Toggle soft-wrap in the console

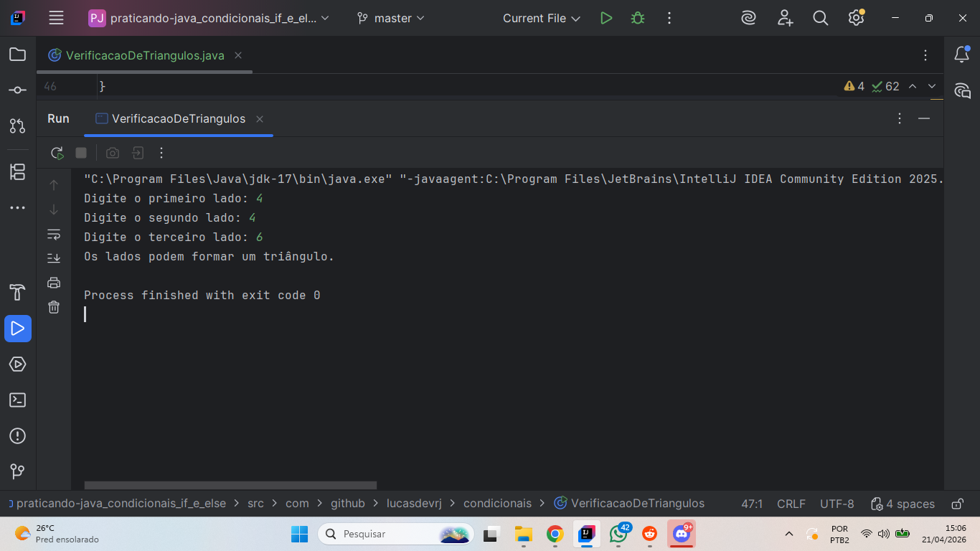(x=54, y=234)
